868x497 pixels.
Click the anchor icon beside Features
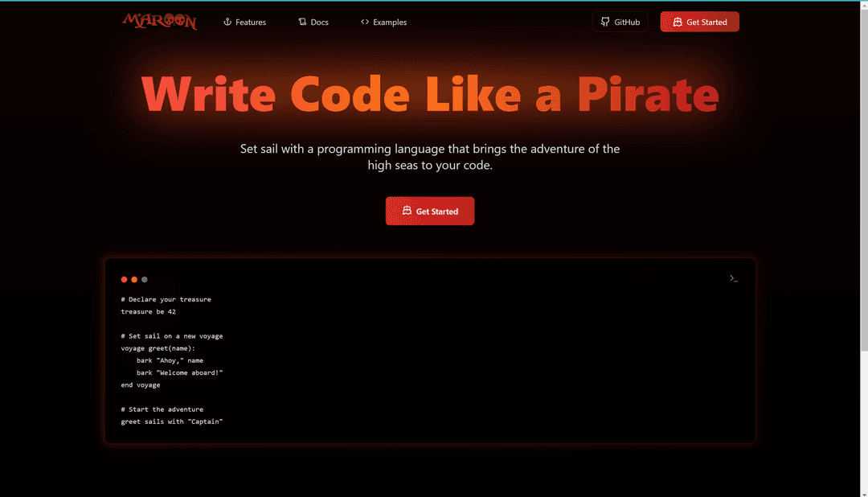click(x=227, y=22)
